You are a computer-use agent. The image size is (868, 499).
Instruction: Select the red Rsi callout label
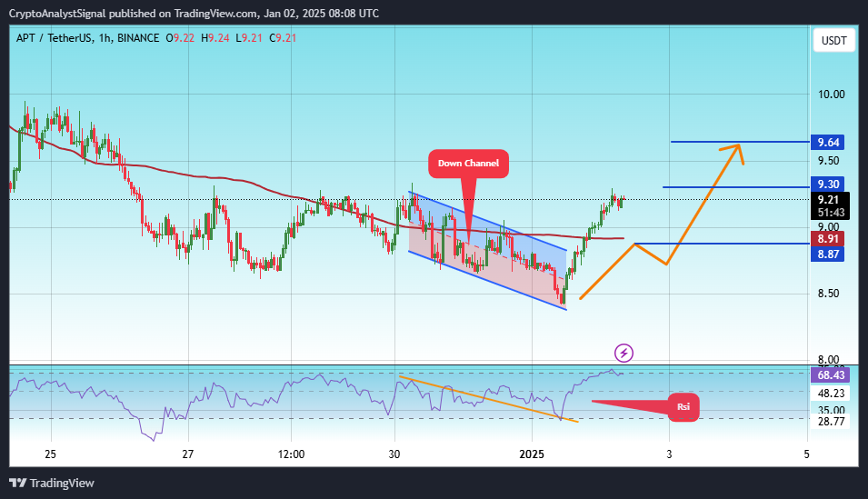(x=683, y=407)
